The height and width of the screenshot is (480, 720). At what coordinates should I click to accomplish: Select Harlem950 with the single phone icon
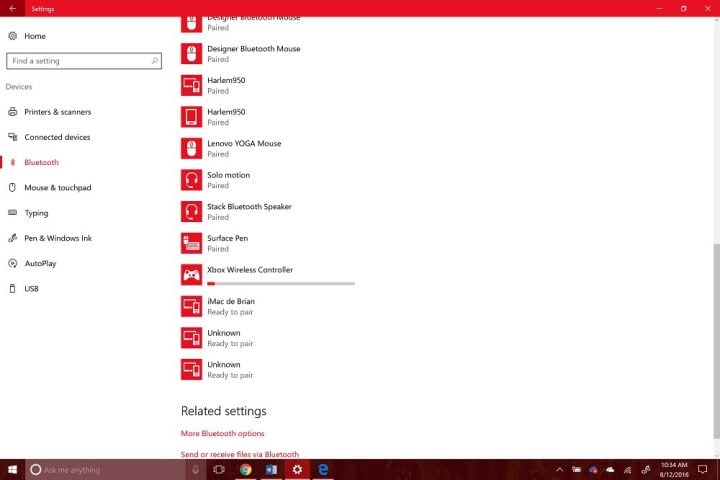coord(214,117)
